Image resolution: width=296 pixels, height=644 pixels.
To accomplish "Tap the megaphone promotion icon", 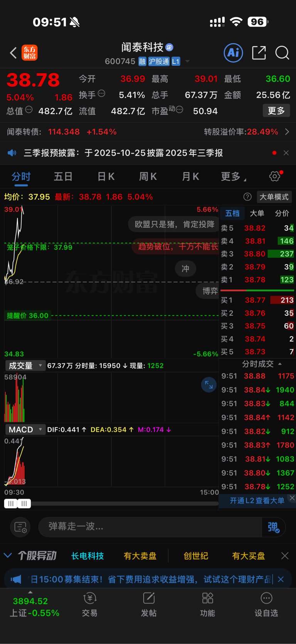I will [x=16, y=579].
